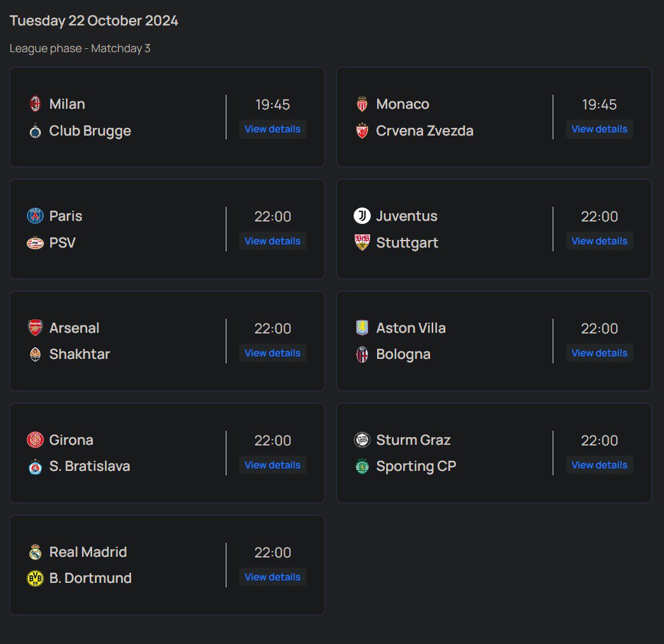The width and height of the screenshot is (664, 644).
Task: View details for Milan vs Club Brugge
Action: (x=272, y=129)
